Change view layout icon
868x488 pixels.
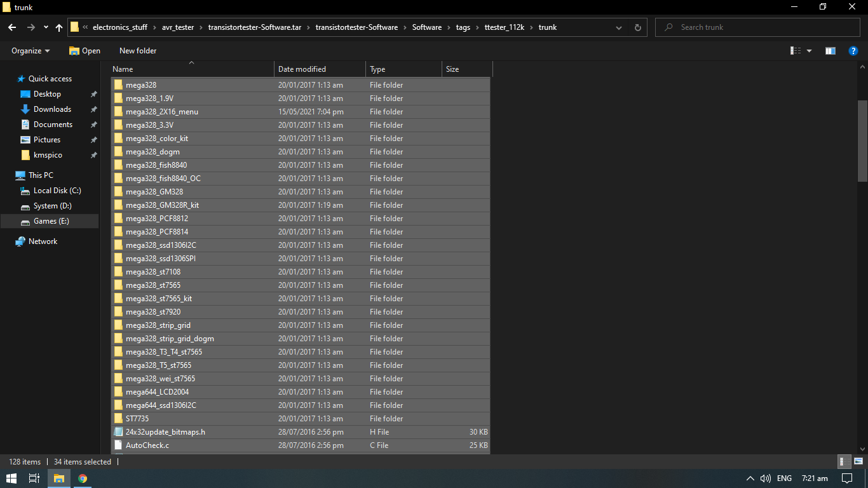click(x=795, y=51)
